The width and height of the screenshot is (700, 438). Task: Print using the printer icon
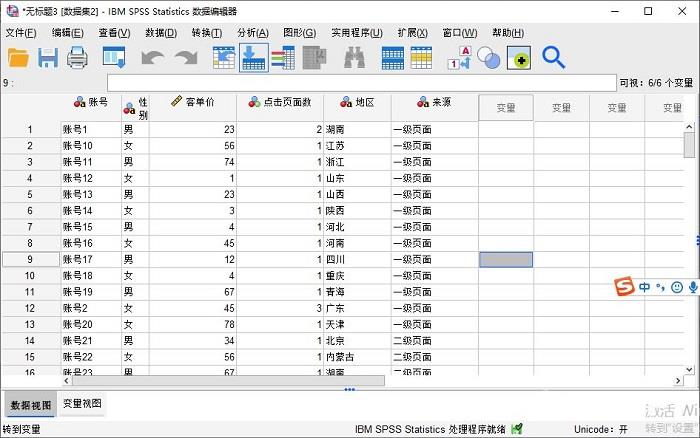(x=77, y=58)
